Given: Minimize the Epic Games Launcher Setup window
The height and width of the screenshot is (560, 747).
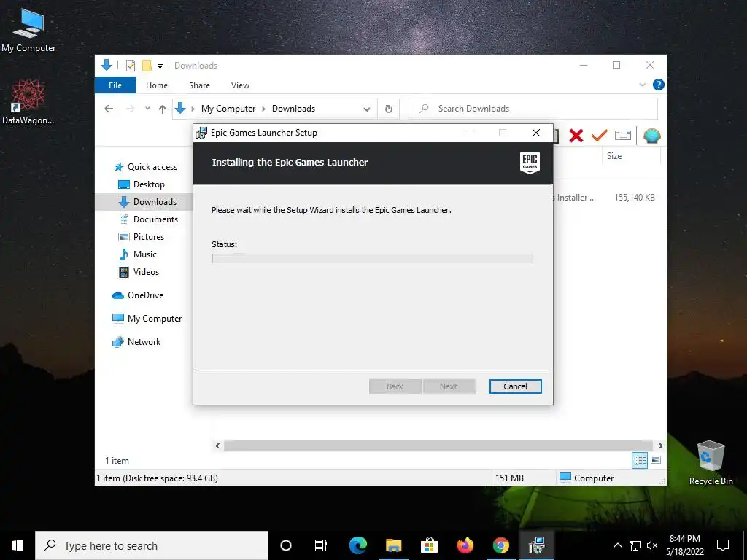Looking at the screenshot, I should click(470, 133).
